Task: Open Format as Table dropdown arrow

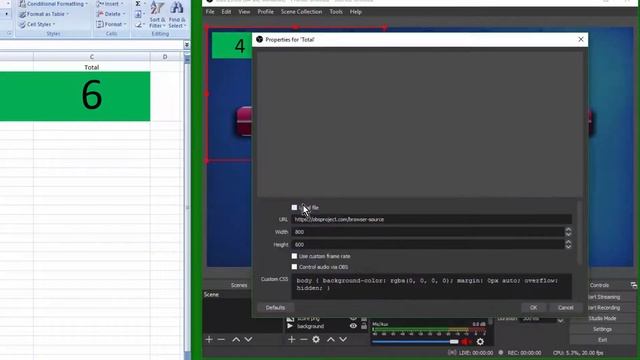Action: click(x=67, y=14)
